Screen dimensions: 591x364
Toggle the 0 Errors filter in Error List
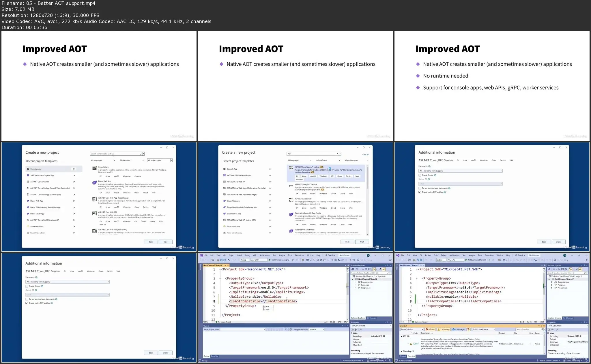click(x=430, y=329)
